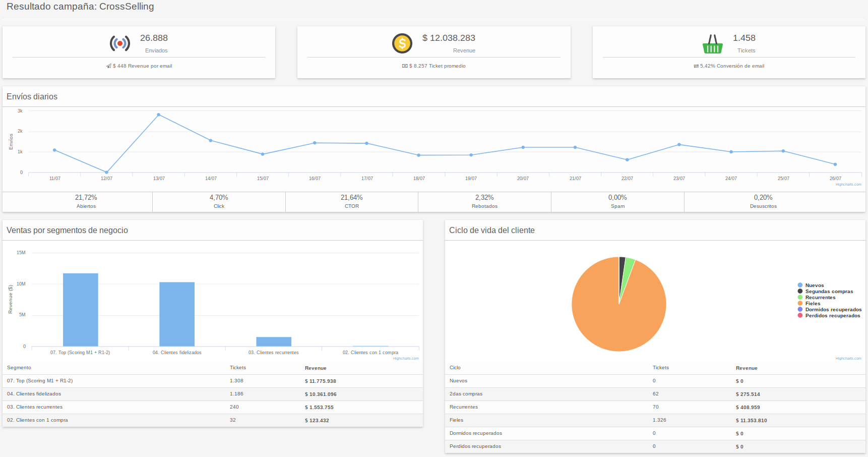This screenshot has width=868, height=457.
Task: Click the Segmento column header
Action: 19,368
